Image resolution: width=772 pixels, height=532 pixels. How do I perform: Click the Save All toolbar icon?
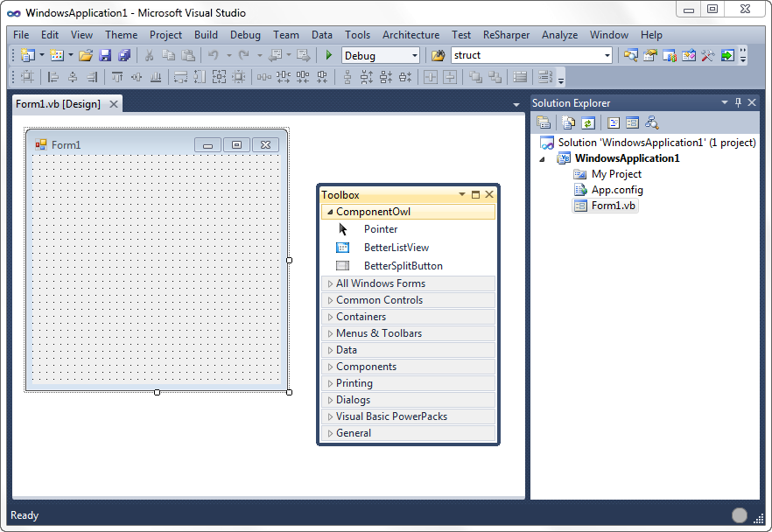click(123, 55)
